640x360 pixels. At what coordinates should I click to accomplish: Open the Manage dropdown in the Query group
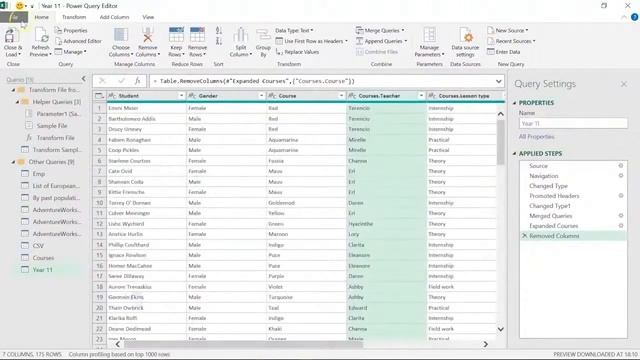pyautogui.click(x=71, y=52)
